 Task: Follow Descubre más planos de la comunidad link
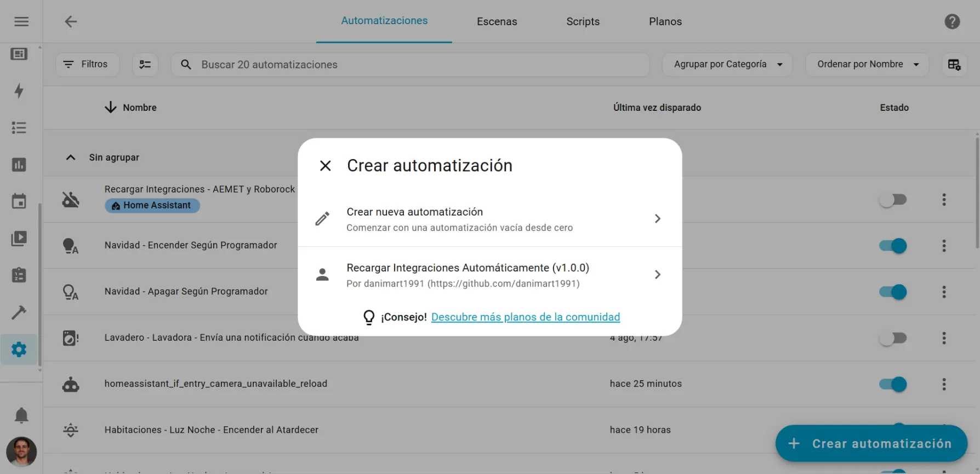pyautogui.click(x=526, y=317)
